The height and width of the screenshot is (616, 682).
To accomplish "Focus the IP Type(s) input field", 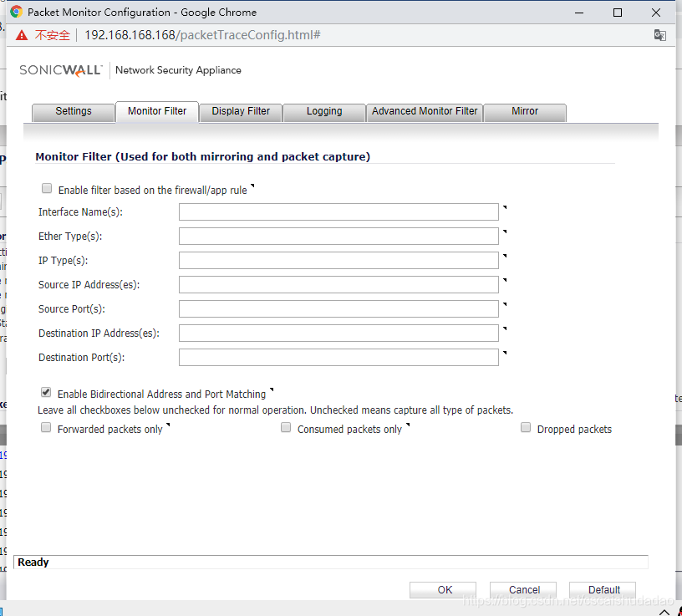I will [338, 260].
